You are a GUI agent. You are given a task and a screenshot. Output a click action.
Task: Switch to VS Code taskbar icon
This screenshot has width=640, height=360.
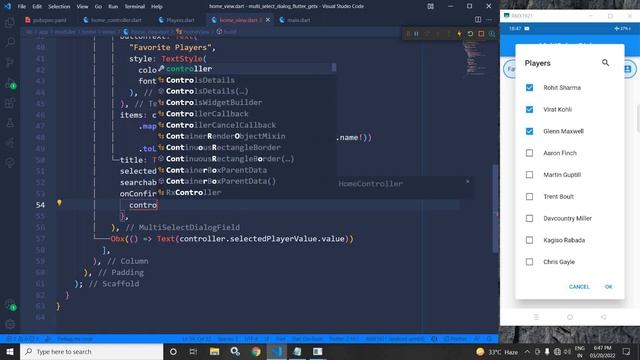(277, 351)
